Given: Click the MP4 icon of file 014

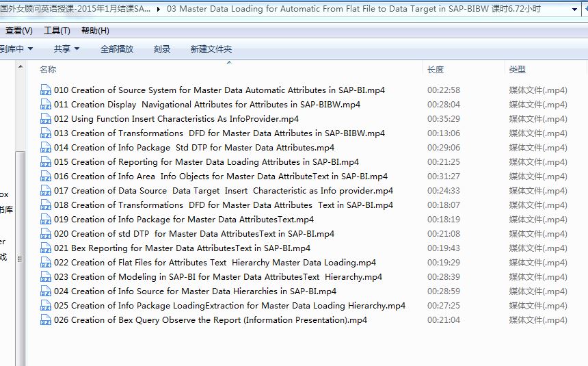Looking at the screenshot, I should click(45, 148).
